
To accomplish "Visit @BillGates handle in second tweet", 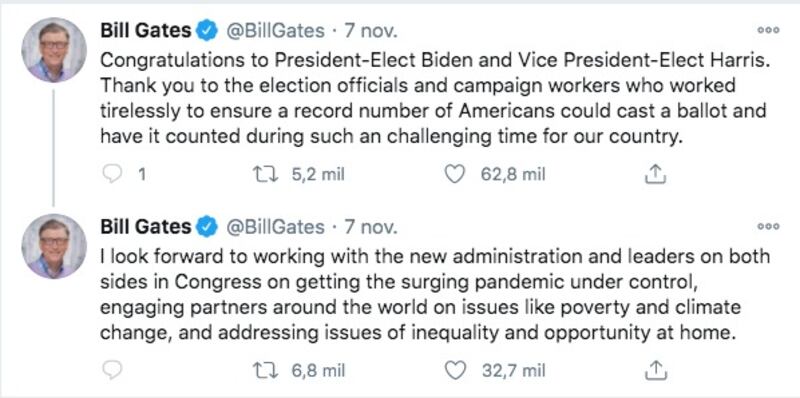I will [275, 227].
